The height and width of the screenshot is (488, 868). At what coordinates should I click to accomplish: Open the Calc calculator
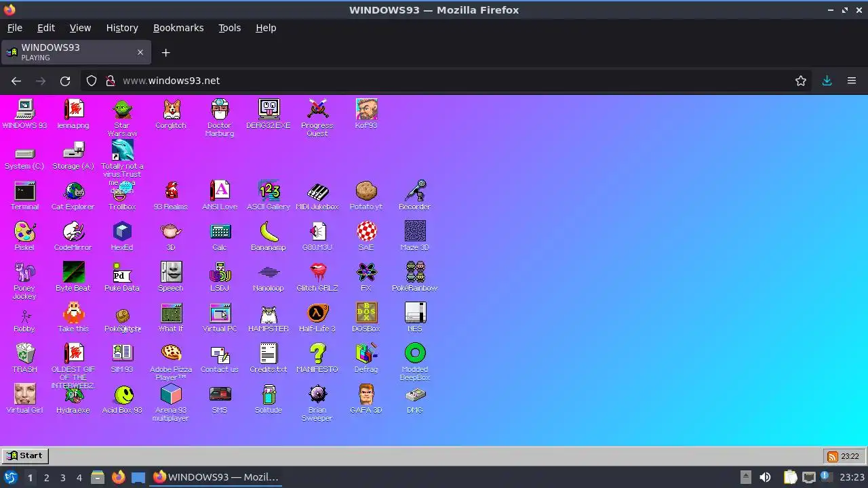point(220,236)
